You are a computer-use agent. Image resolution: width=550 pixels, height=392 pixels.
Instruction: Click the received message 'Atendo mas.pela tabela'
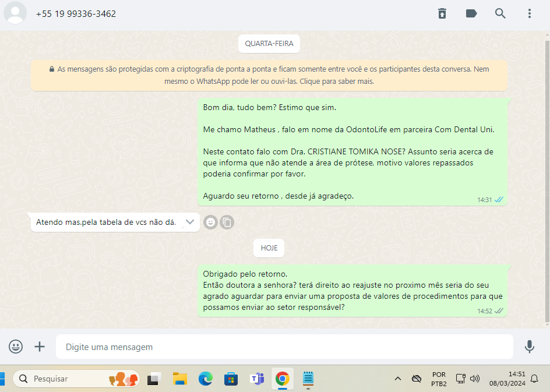(x=115, y=222)
